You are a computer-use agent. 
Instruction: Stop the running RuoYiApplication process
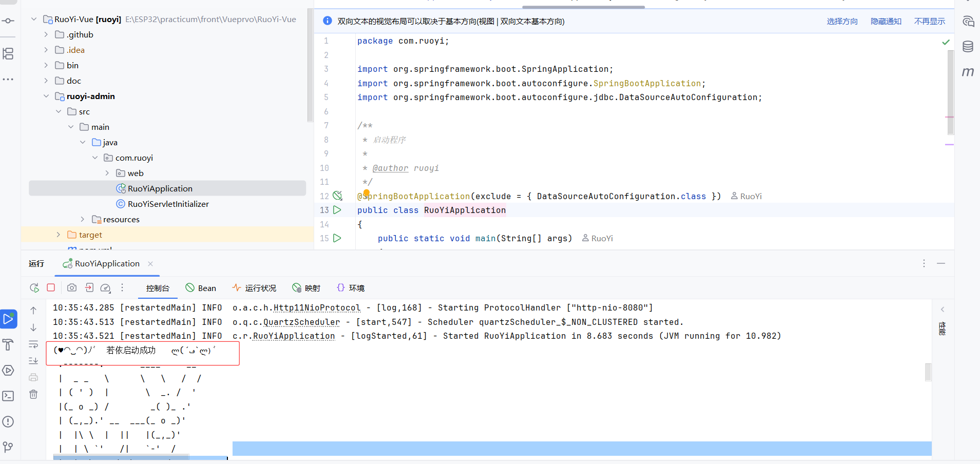tap(51, 287)
